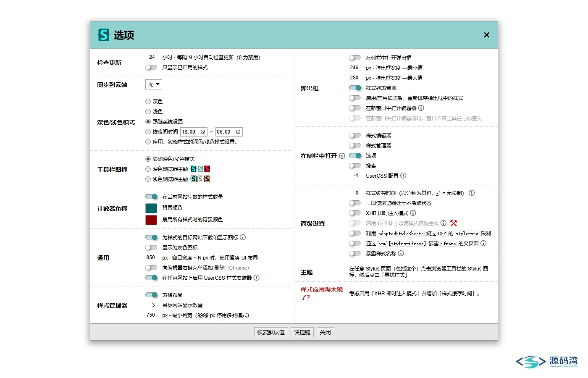This screenshot has width=588, height=378.
Task: Open the clock picker in the 06:00 field
Action: pos(238,132)
